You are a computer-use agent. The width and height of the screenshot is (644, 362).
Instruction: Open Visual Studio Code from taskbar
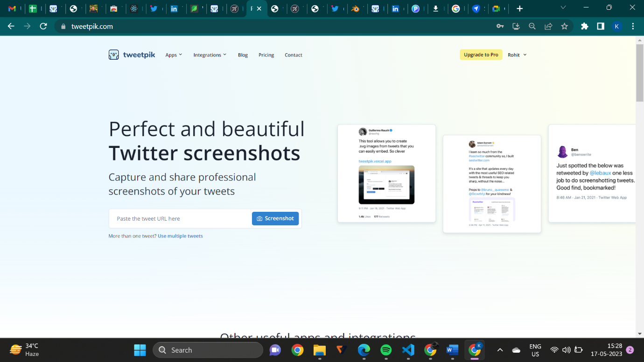pyautogui.click(x=408, y=350)
